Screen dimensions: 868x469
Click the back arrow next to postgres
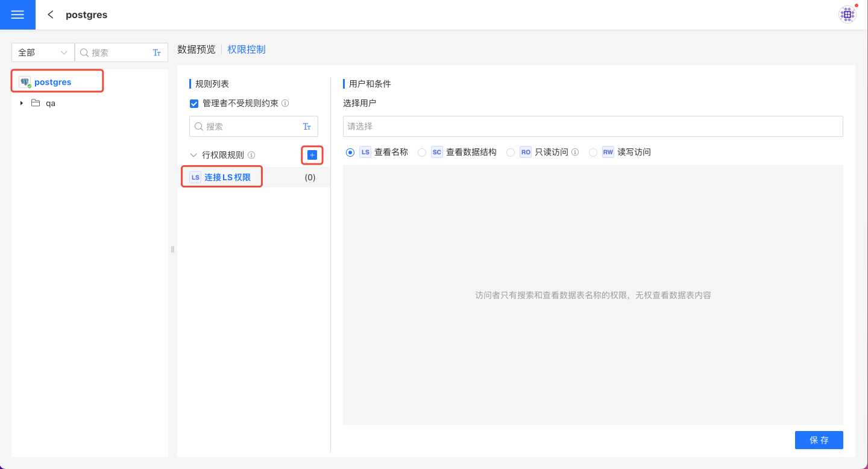[x=51, y=15]
